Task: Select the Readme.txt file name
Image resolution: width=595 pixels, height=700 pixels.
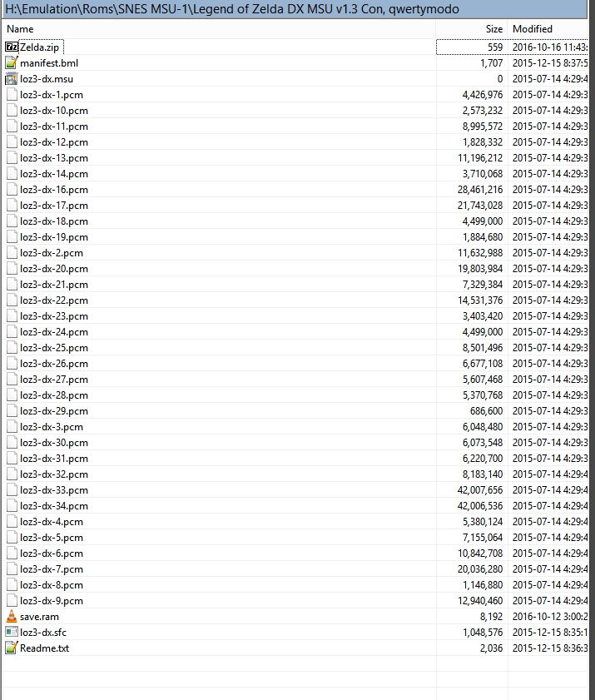Action: pos(45,648)
